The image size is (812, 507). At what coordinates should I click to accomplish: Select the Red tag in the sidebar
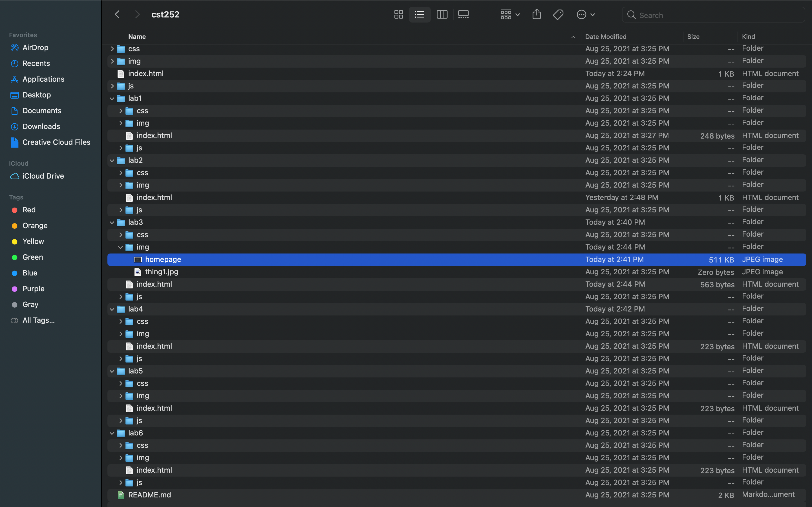coord(29,210)
